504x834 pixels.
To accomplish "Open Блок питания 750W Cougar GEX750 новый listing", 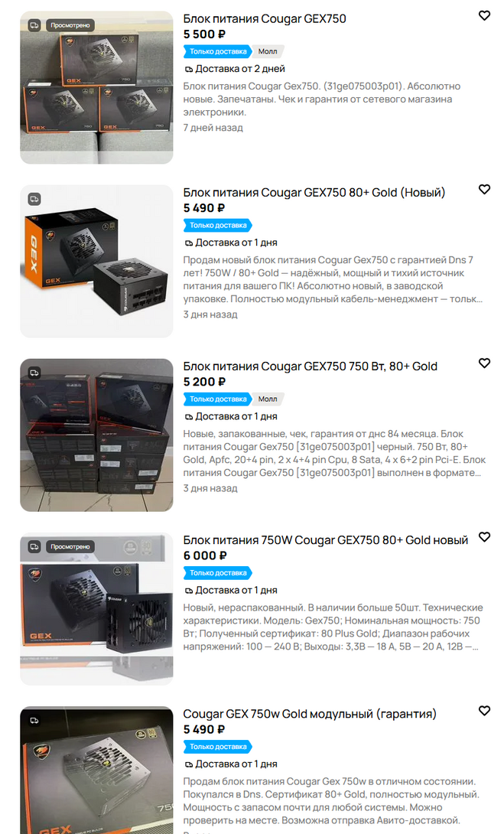I will coord(325,540).
